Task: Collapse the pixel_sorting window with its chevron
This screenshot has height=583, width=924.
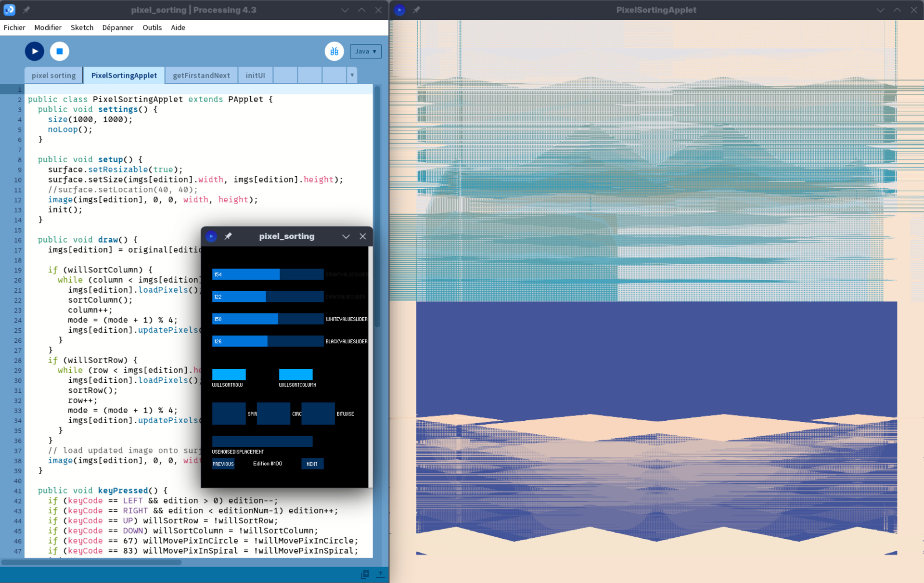Action: 346,236
